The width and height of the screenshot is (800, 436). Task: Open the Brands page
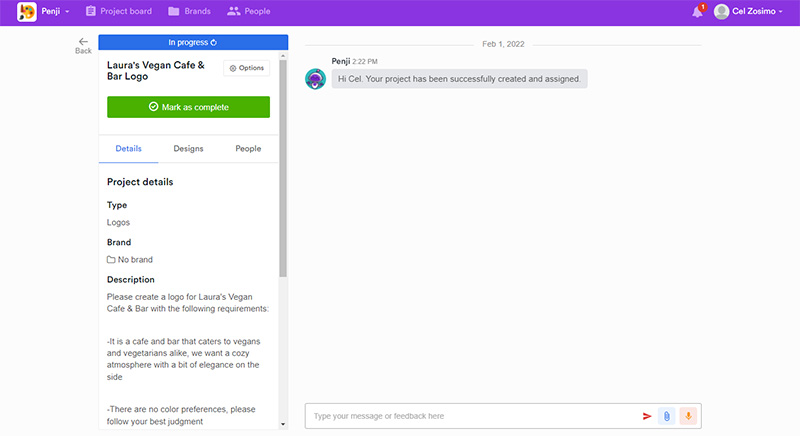[189, 11]
